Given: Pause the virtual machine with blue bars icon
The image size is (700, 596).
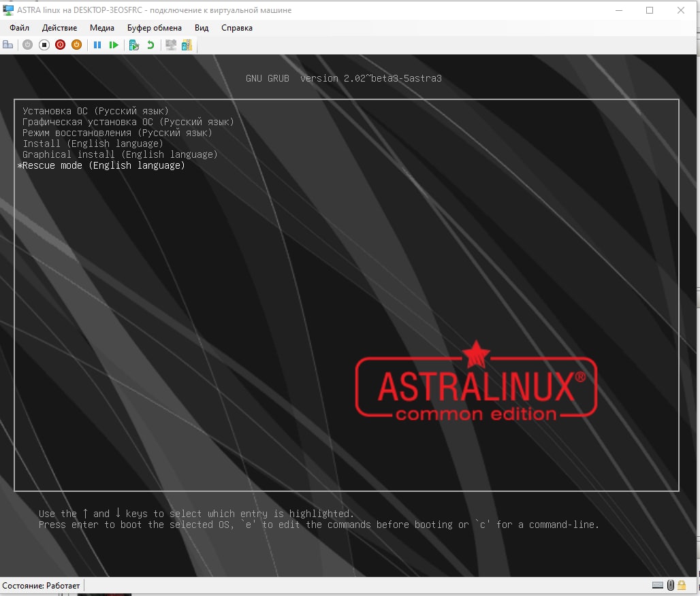Looking at the screenshot, I should (x=97, y=45).
